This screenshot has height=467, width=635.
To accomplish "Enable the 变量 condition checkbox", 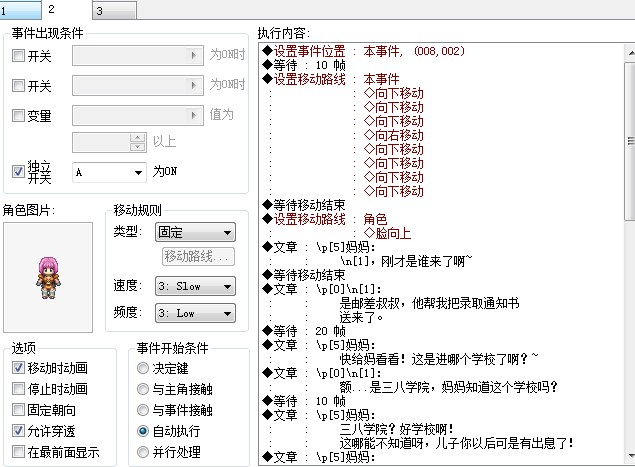I will pyautogui.click(x=18, y=115).
